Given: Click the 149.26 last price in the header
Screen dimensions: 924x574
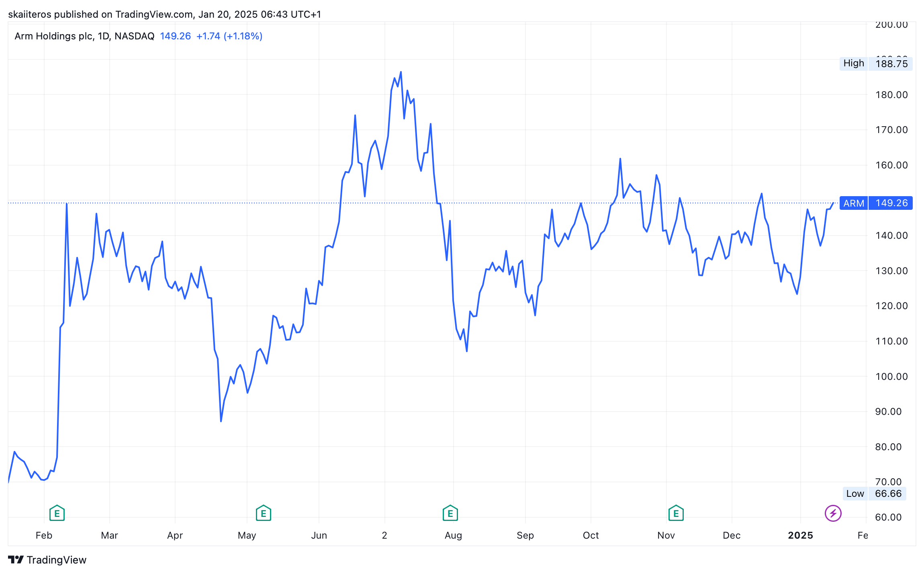Looking at the screenshot, I should [176, 36].
